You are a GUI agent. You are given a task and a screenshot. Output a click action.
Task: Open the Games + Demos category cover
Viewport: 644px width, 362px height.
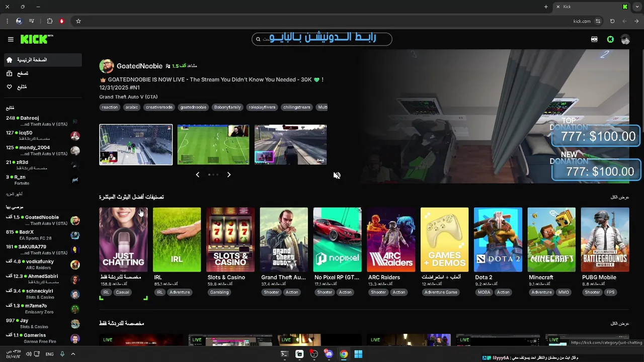coord(444,239)
